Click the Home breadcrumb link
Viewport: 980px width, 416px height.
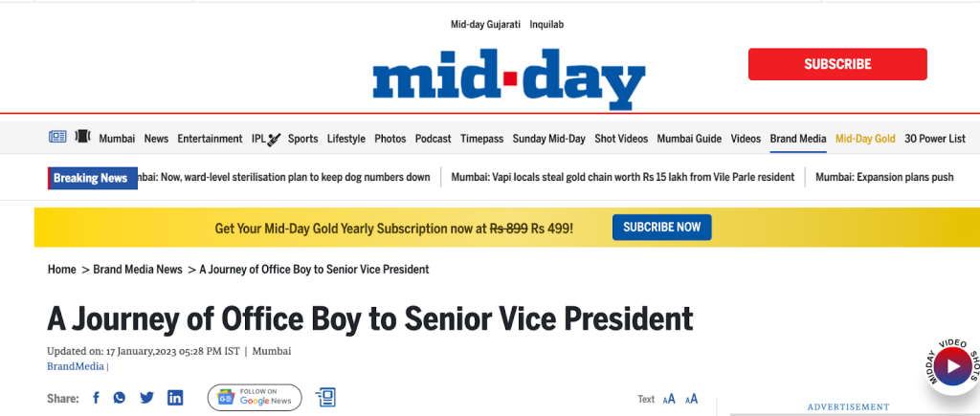click(x=61, y=270)
